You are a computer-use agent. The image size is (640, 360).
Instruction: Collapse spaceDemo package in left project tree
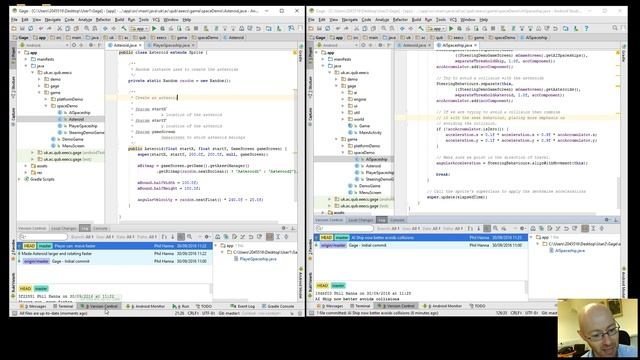46,106
